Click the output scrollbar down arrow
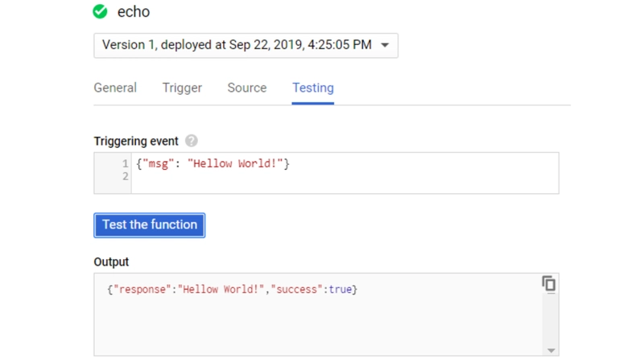The width and height of the screenshot is (644, 358). click(551, 351)
